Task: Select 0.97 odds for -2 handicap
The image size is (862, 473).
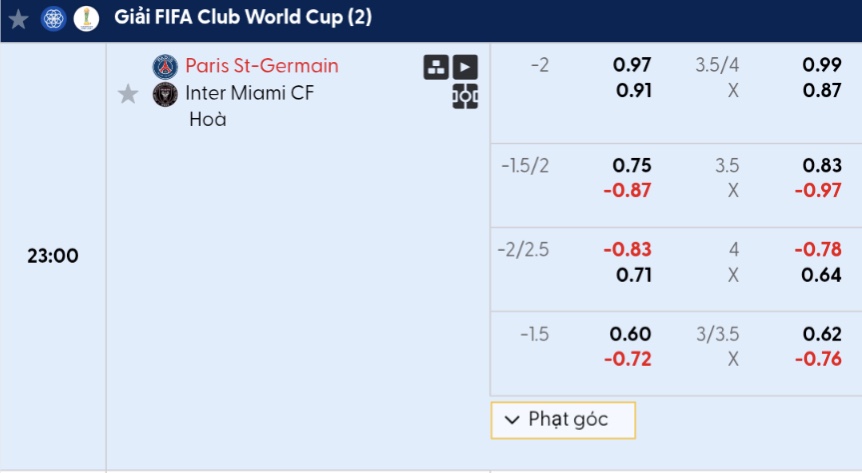Action: tap(632, 65)
